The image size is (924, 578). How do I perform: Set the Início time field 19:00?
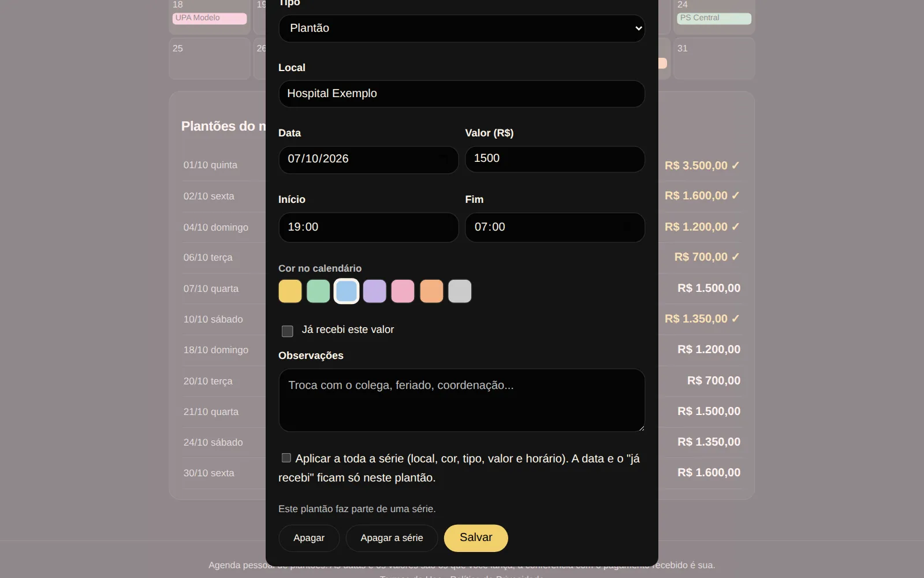pyautogui.click(x=368, y=227)
